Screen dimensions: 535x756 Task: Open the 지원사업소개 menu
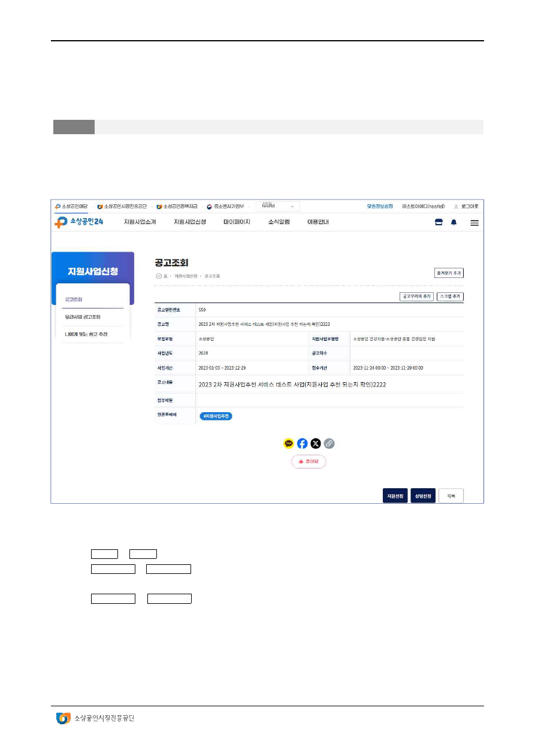click(x=140, y=222)
